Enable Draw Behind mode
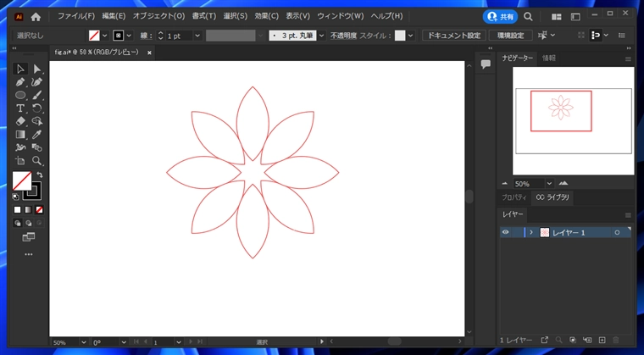The width and height of the screenshot is (644, 355). click(28, 223)
